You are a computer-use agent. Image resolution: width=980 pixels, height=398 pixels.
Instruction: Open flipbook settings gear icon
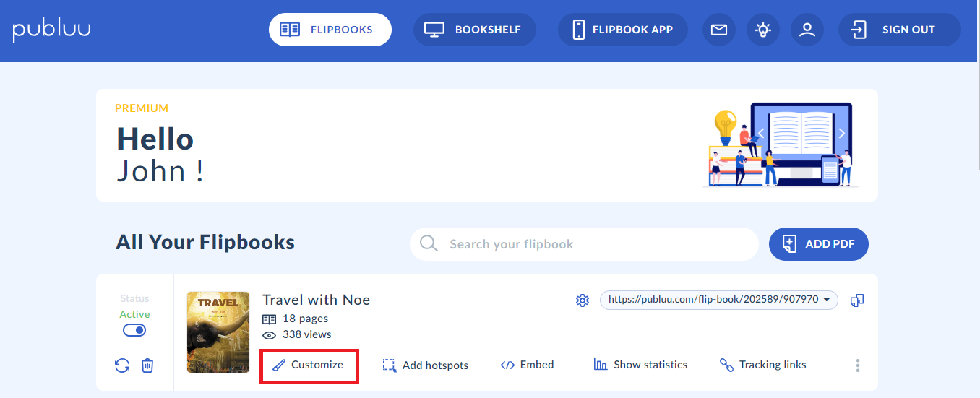(583, 300)
